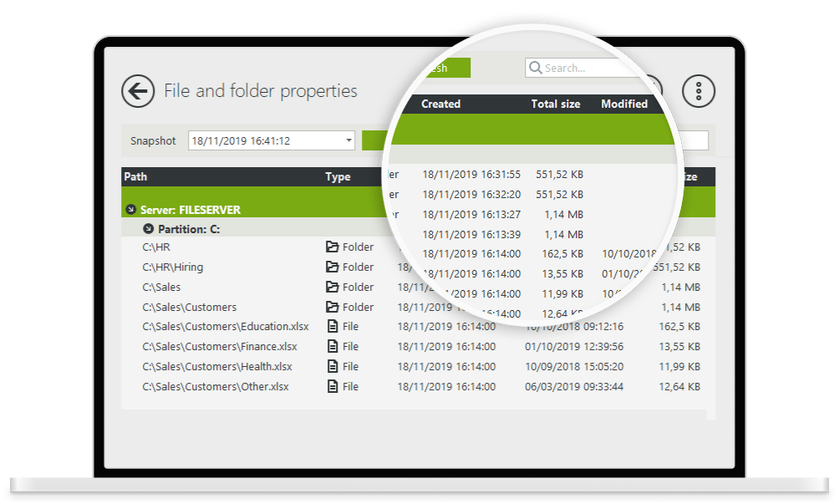Select the C:\Sales path row

pyautogui.click(x=161, y=287)
